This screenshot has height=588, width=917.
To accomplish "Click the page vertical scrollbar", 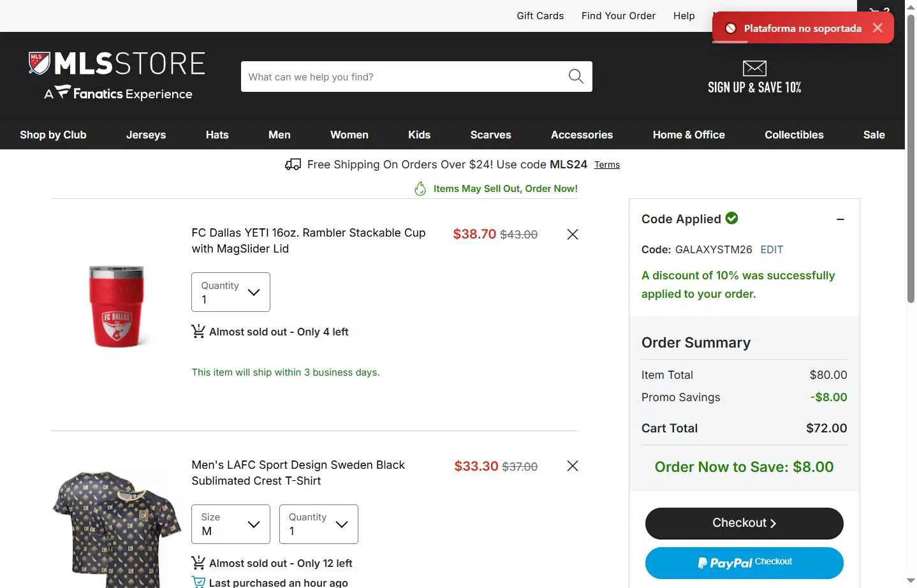I will (911, 158).
